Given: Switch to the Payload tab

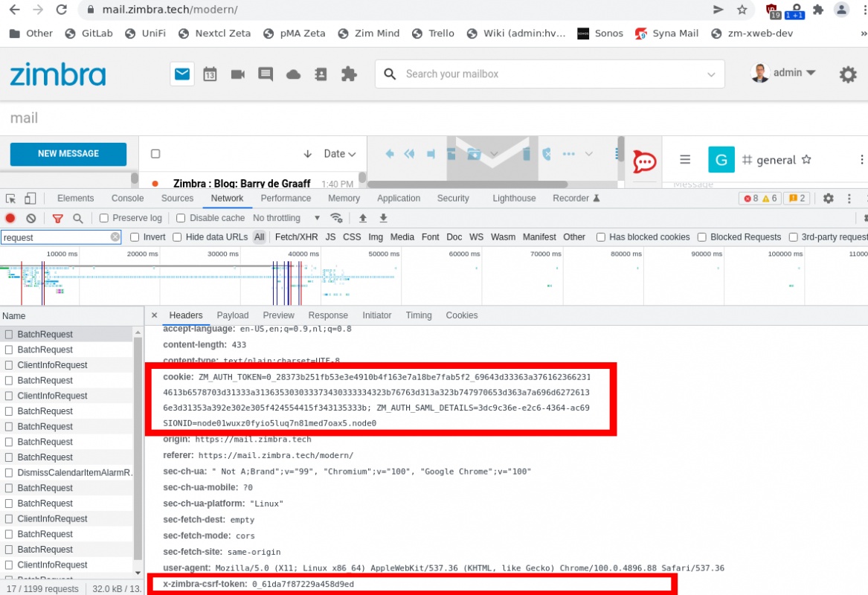Looking at the screenshot, I should click(x=233, y=315).
